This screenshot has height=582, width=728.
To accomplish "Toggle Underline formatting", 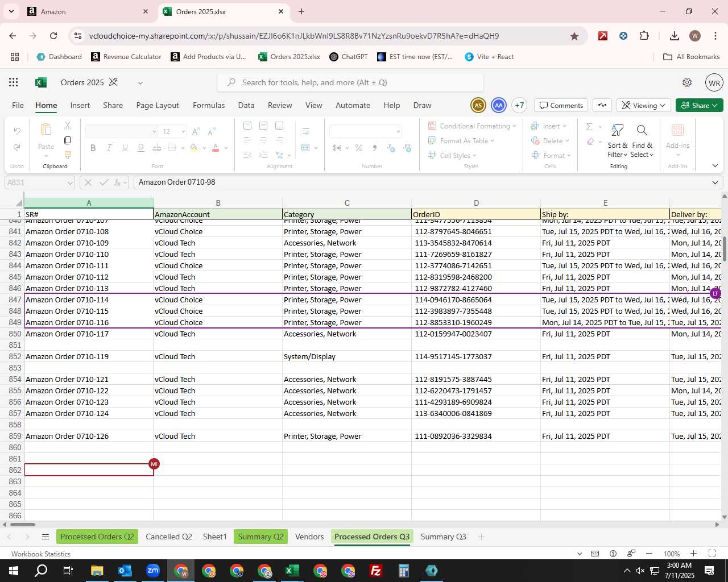I will [125, 148].
